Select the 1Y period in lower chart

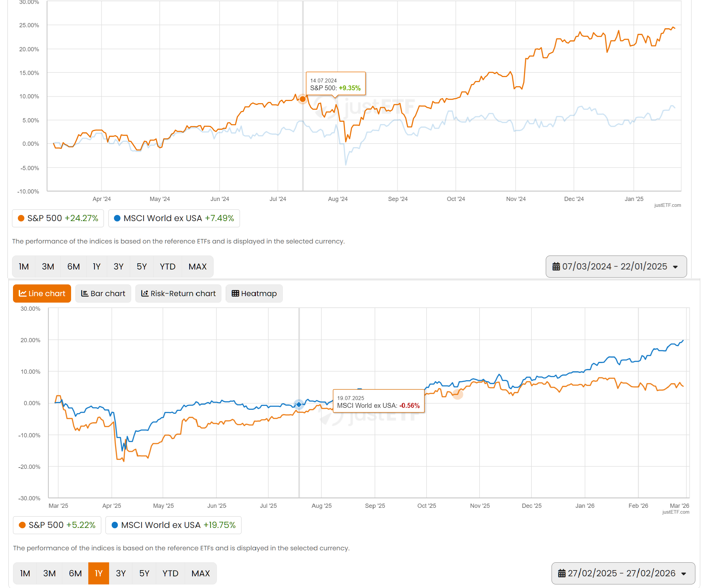[x=99, y=573]
